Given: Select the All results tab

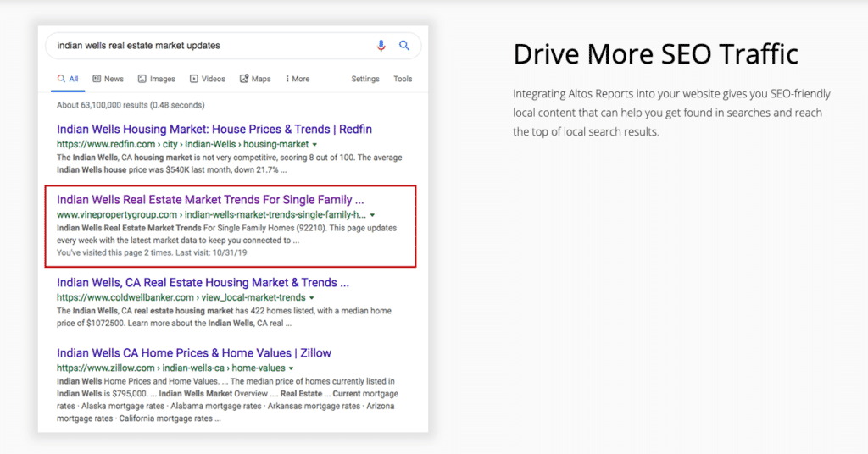Looking at the screenshot, I should click(x=68, y=79).
